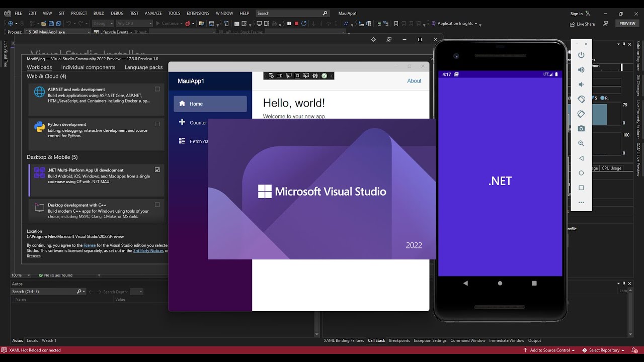Save all files in the toolbar
This screenshot has height=362, width=644.
[58, 23]
